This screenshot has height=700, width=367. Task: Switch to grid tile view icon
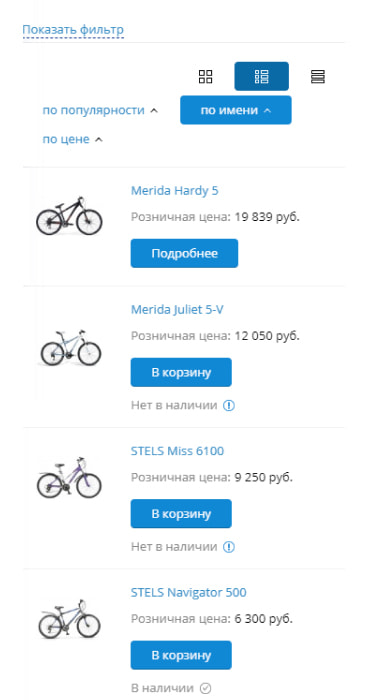pyautogui.click(x=205, y=76)
